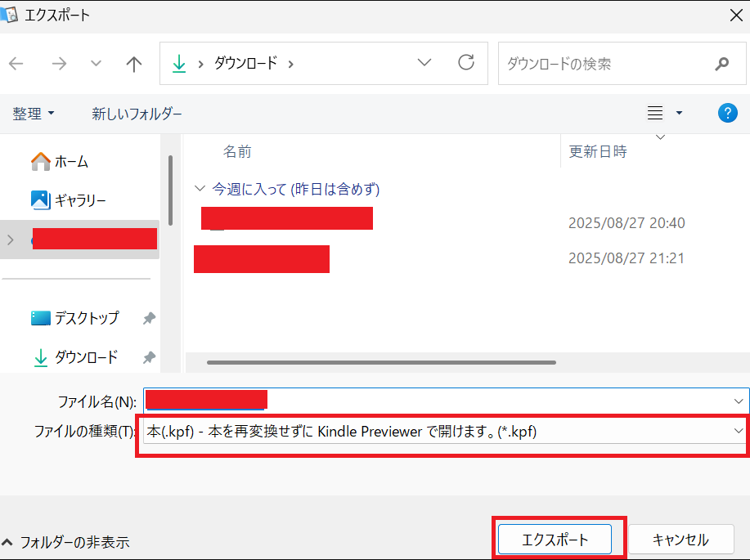The image size is (750, 560).
Task: Click the navigation pane vertical scrollbar
Action: pos(170,190)
